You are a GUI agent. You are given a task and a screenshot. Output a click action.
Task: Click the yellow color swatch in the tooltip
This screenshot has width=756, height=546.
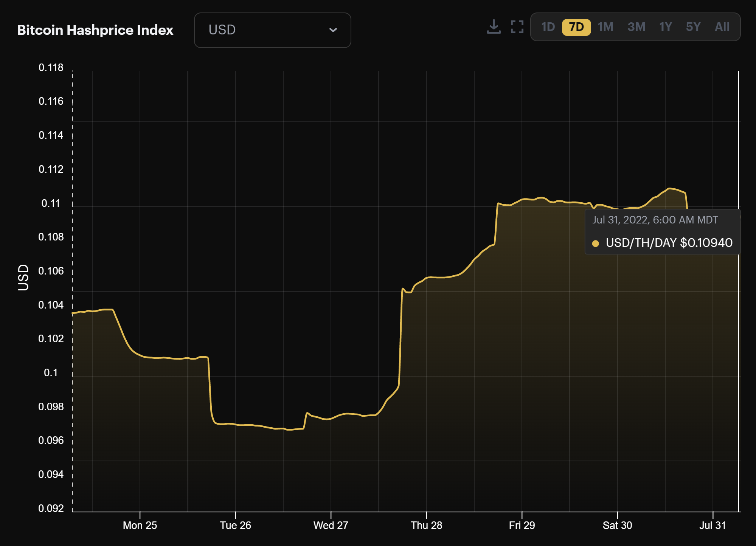596,242
